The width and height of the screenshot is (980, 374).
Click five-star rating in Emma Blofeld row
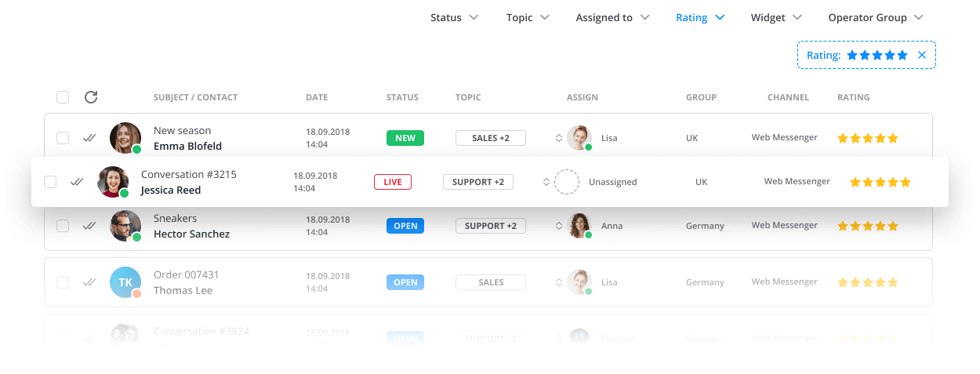click(868, 138)
